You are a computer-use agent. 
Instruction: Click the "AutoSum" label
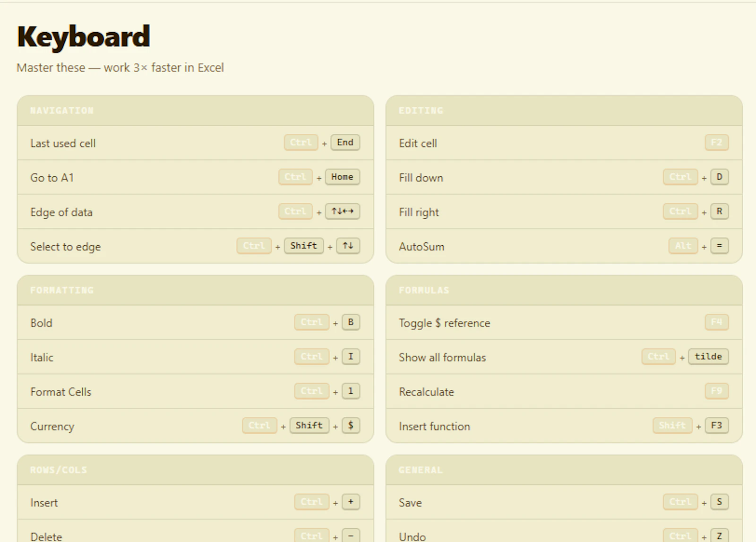[x=421, y=247]
